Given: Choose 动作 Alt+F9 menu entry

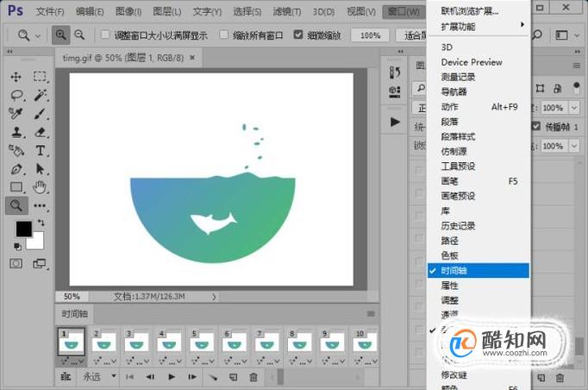Looking at the screenshot, I should (479, 107).
